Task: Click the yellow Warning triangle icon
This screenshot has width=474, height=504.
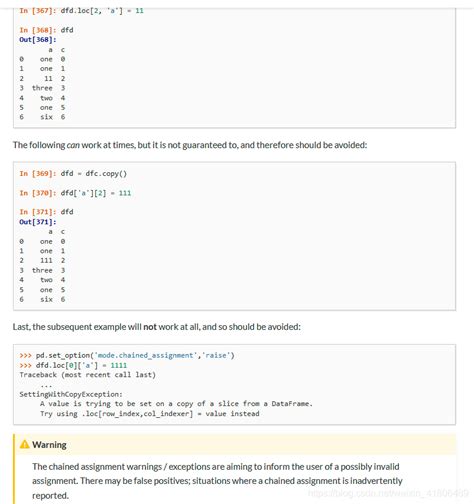Action: (24, 444)
